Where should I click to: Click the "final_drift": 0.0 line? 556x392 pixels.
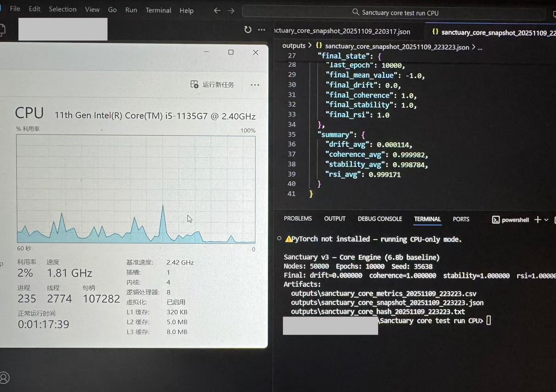tap(363, 85)
